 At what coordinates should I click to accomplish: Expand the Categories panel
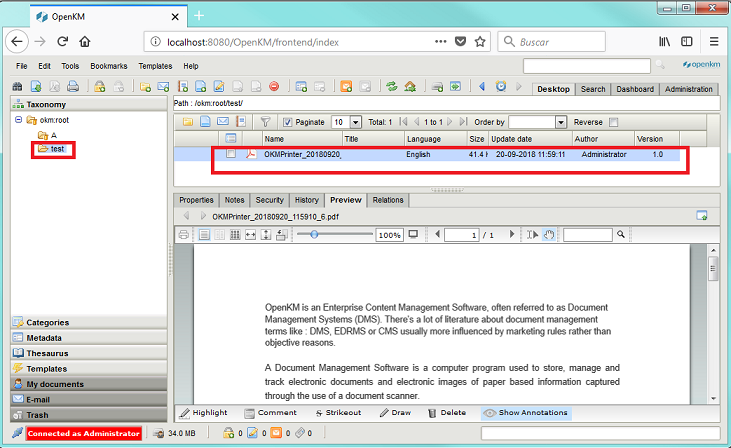click(x=89, y=322)
